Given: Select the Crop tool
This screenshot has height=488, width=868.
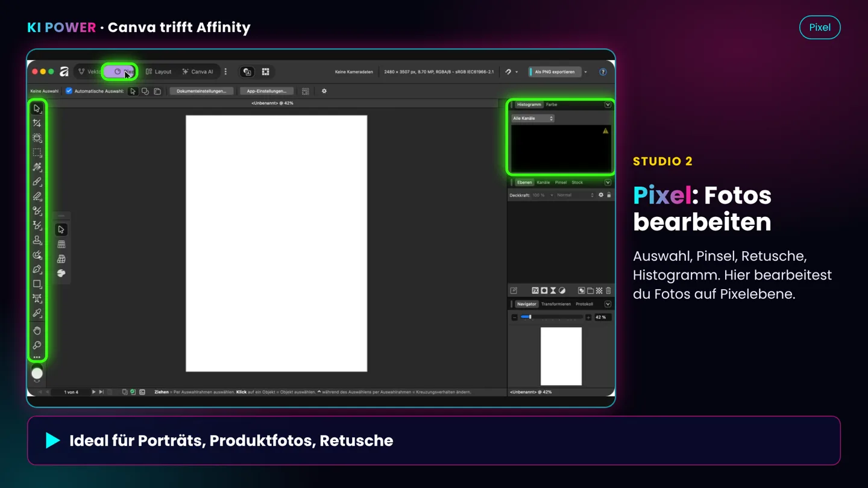Looking at the screenshot, I should [x=37, y=124].
